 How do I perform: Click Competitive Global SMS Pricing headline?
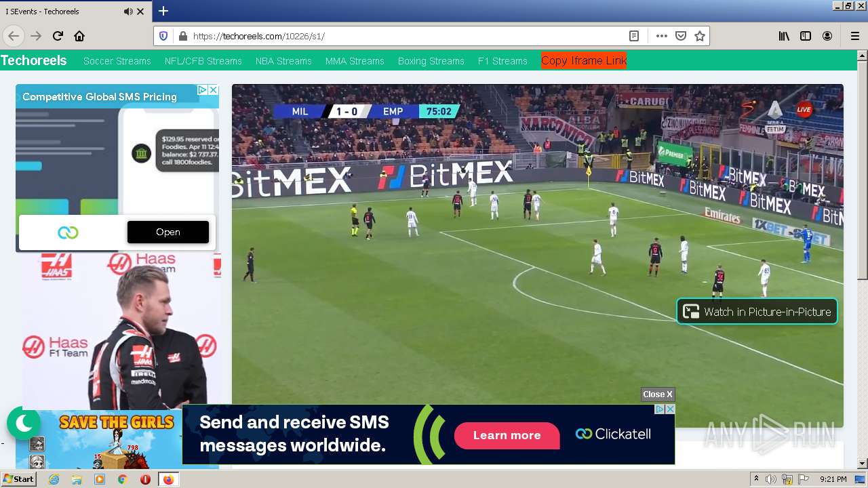(x=100, y=97)
